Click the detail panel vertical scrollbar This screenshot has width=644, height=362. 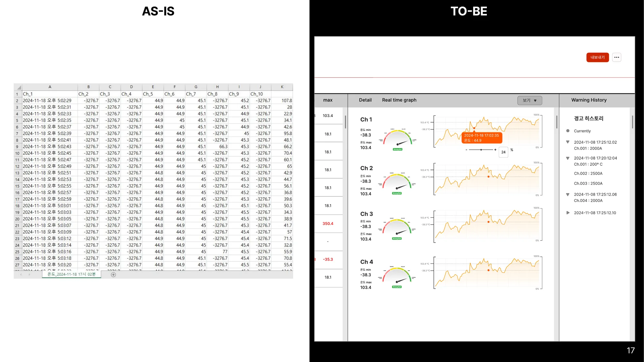click(x=556, y=122)
